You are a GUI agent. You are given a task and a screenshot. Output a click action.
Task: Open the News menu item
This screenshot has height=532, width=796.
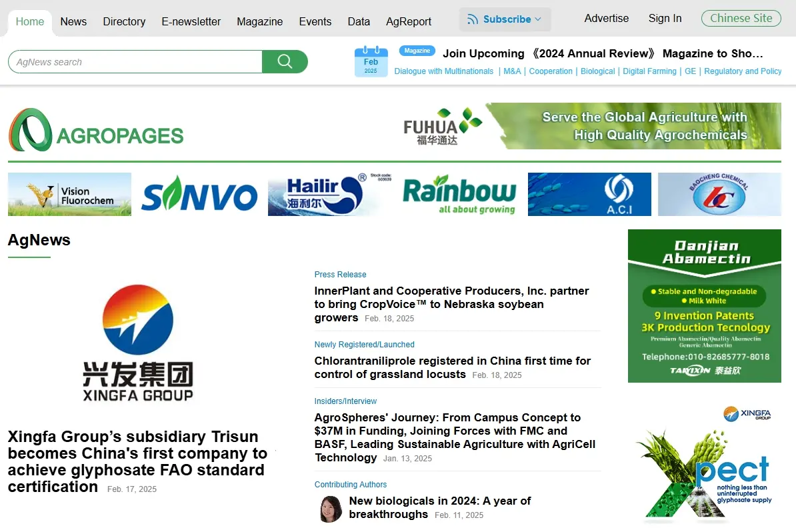(x=73, y=21)
